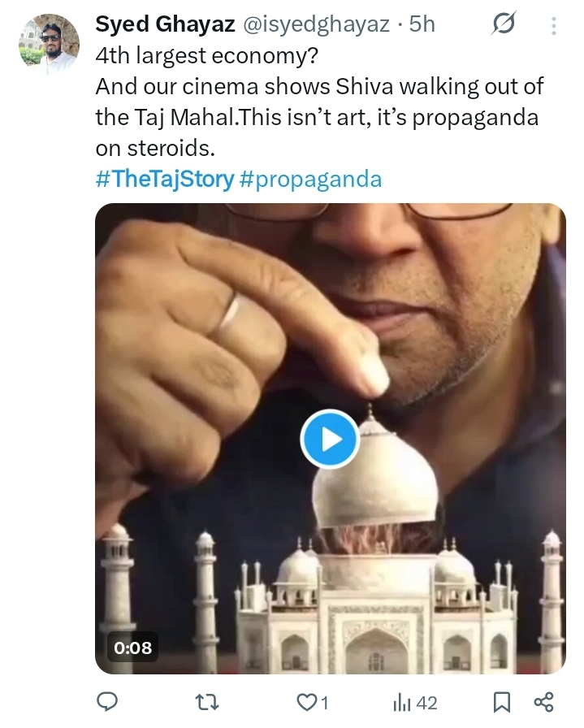The height and width of the screenshot is (728, 584).
Task: Open the #propaganda hashtag
Action: pyautogui.click(x=311, y=179)
